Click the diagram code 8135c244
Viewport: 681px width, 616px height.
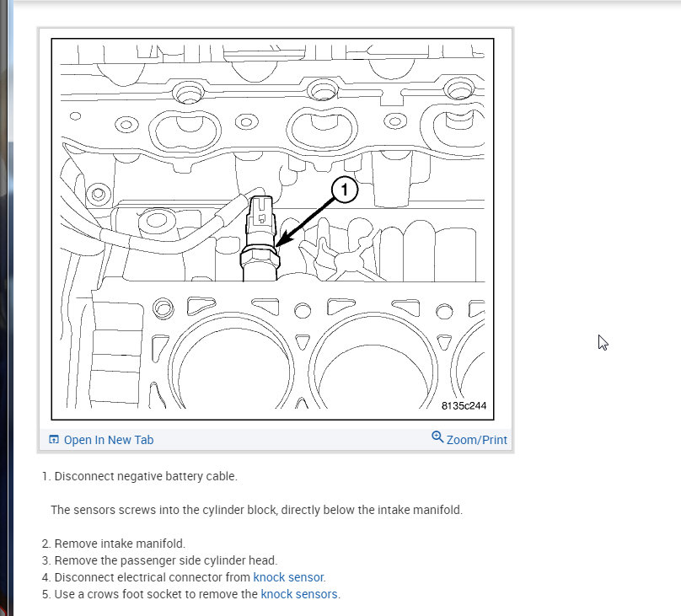(464, 405)
